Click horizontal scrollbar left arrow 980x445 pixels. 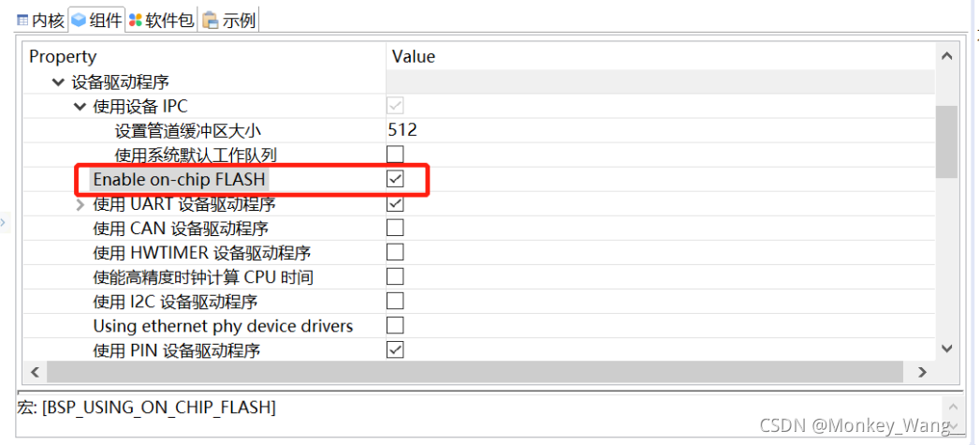[x=36, y=372]
